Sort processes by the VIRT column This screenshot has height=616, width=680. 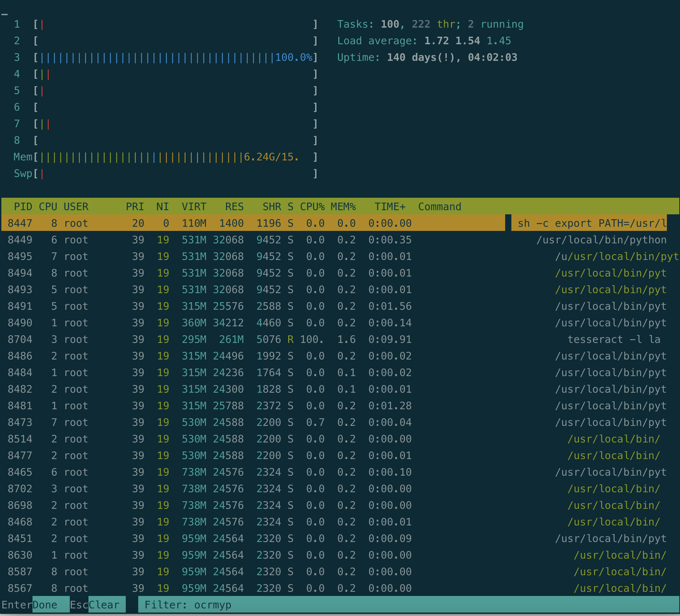194,206
